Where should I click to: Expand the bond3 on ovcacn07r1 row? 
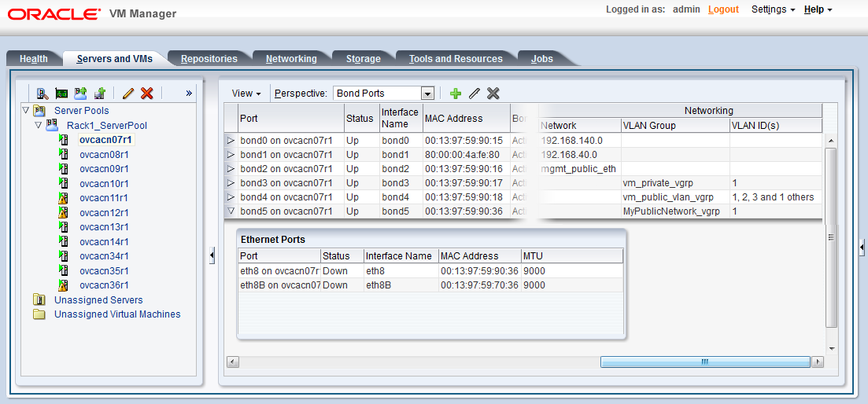tap(231, 182)
